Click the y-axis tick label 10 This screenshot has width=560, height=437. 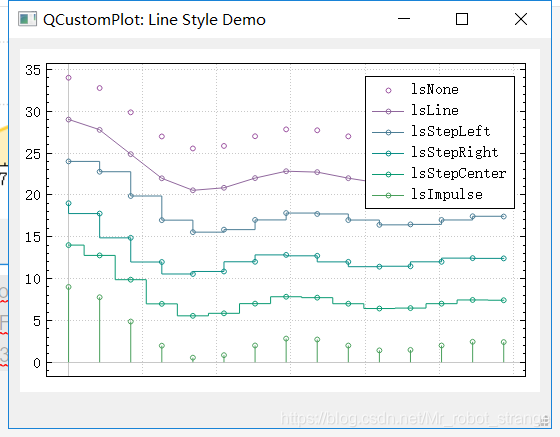pyautogui.click(x=33, y=279)
